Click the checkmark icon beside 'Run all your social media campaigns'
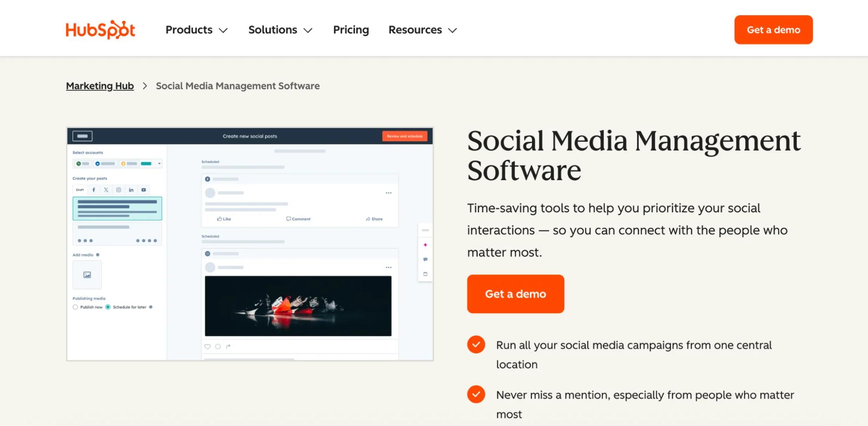This screenshot has width=868, height=426. coord(476,345)
